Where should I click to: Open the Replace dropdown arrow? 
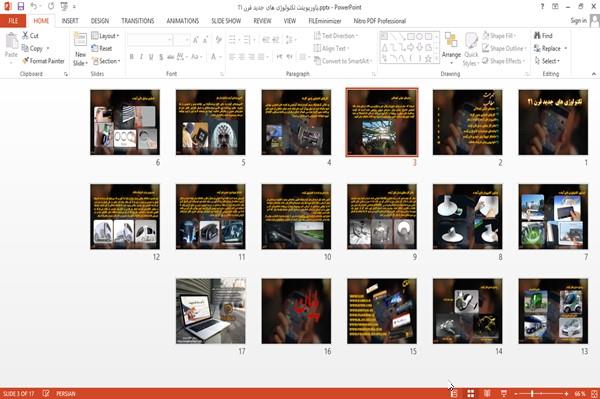click(566, 48)
